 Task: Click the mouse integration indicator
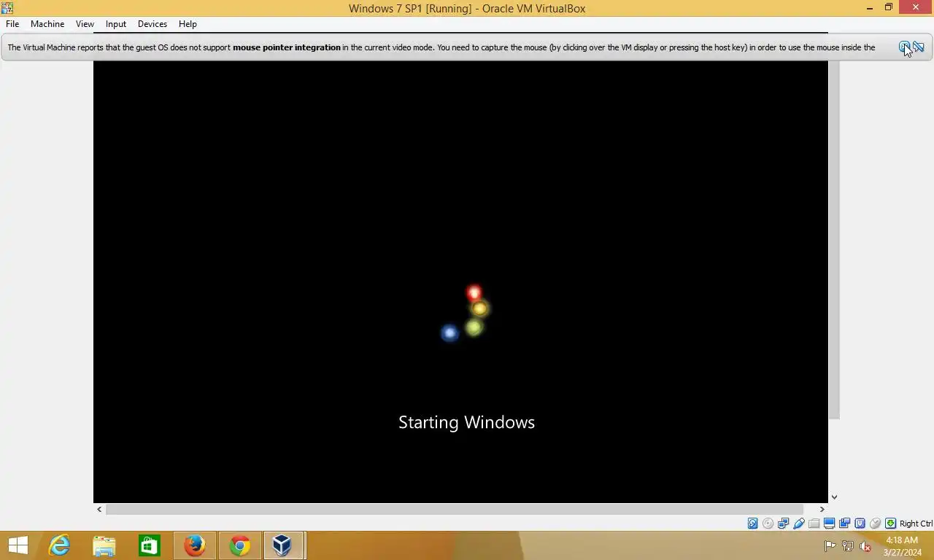[876, 524]
